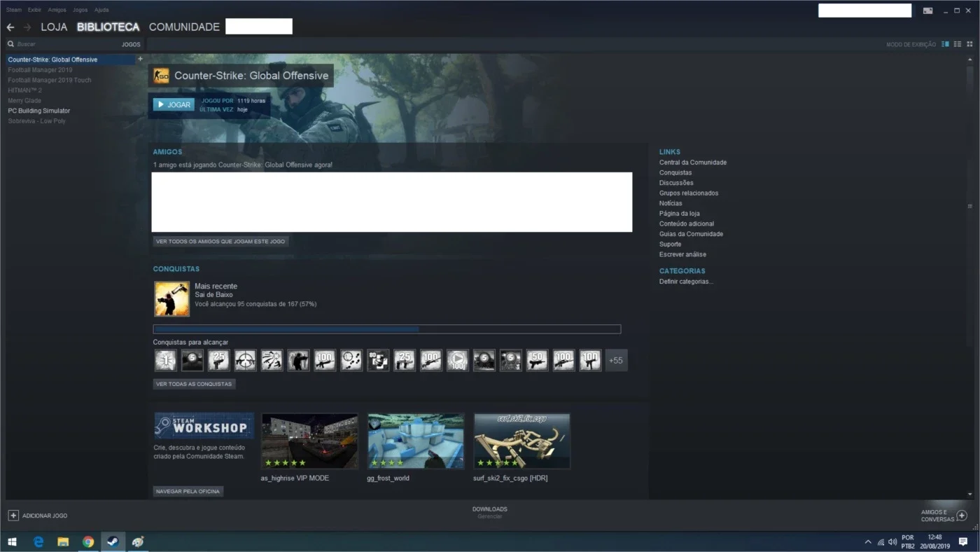Click the footsteps and clock achievement icon
980x552 pixels.
coord(351,360)
